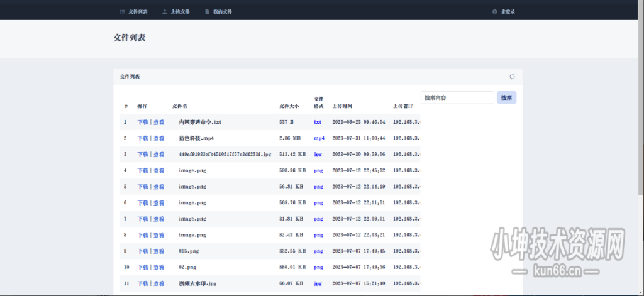The height and width of the screenshot is (296, 644).
Task: Click 查看 for 005.png
Action: [159, 251]
